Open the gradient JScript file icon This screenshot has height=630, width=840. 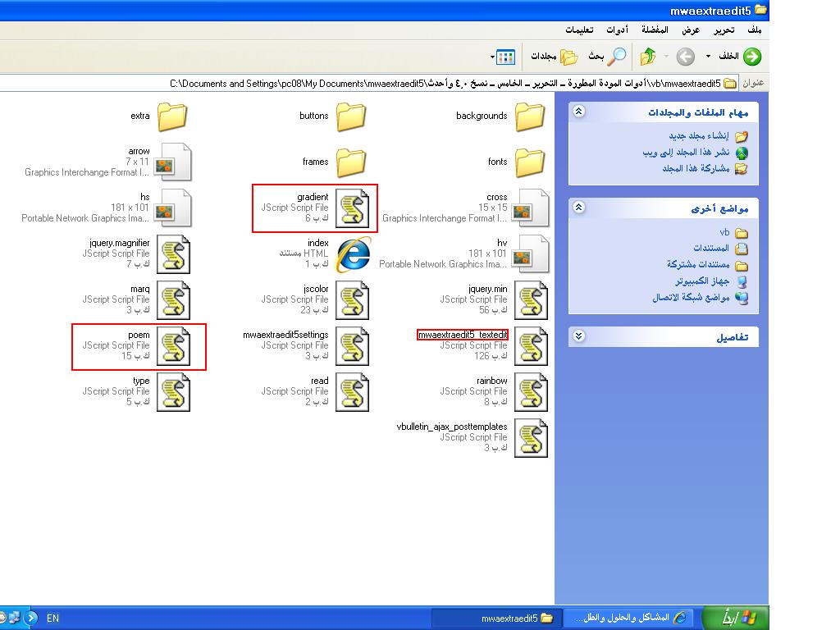tap(353, 208)
